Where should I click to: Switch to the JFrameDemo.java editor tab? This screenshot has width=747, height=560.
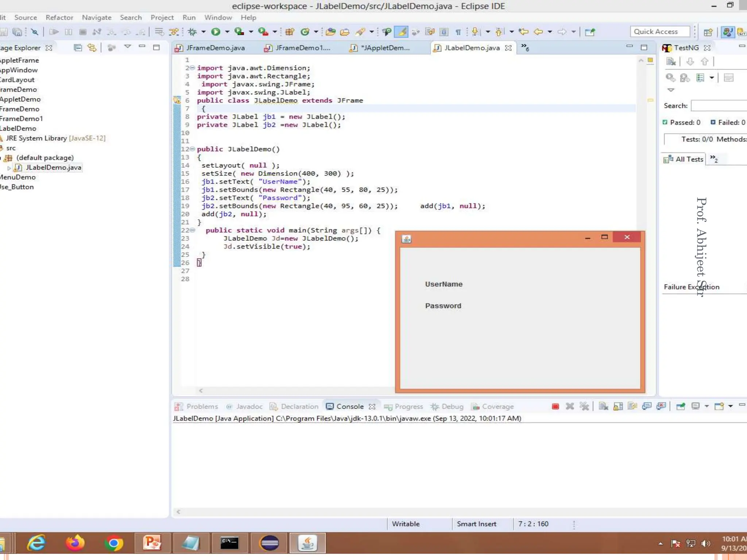215,48
